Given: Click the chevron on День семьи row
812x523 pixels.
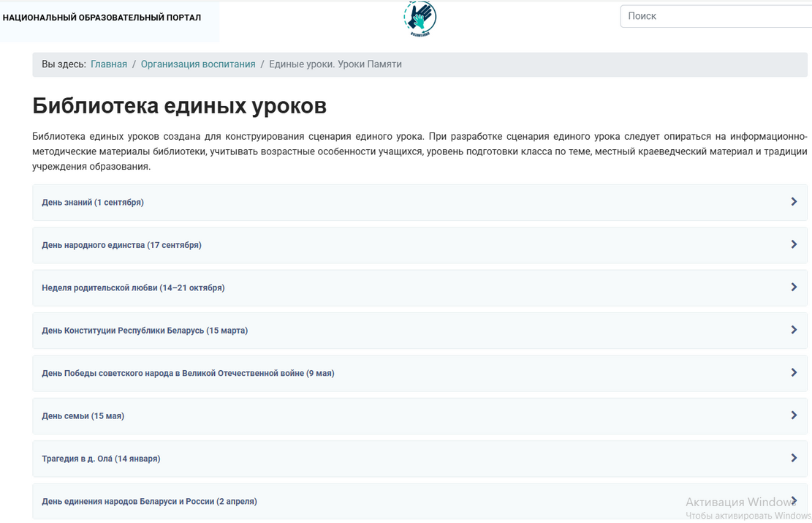Looking at the screenshot, I should [794, 415].
